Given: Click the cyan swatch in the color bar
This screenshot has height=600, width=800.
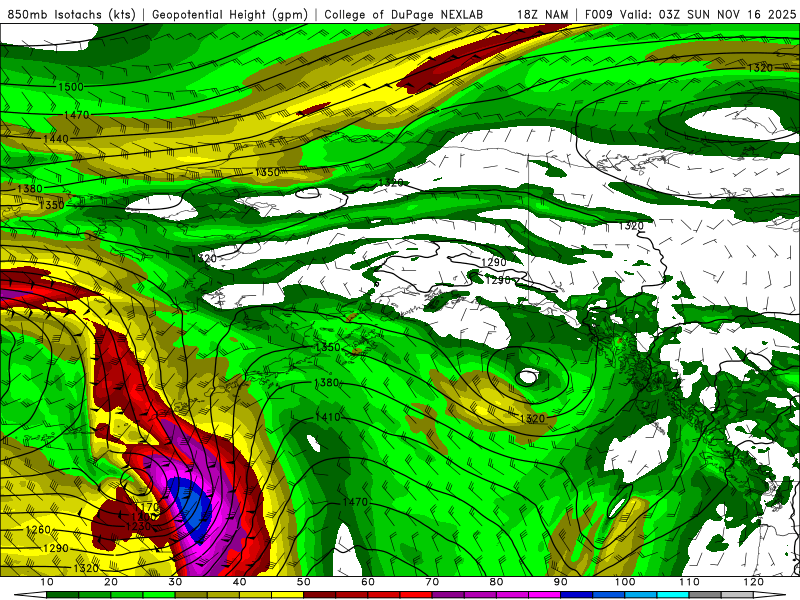Looking at the screenshot, I should click(672, 595).
